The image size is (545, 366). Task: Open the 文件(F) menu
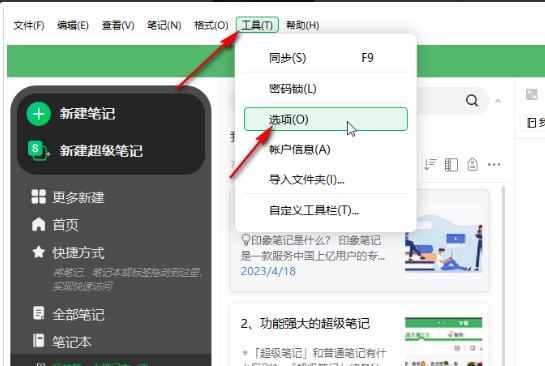29,25
